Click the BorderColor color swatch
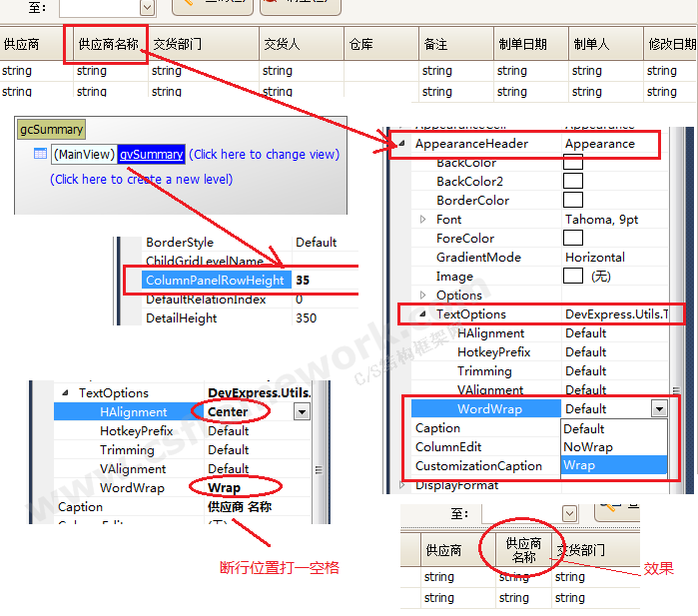The image size is (698, 616). [573, 200]
